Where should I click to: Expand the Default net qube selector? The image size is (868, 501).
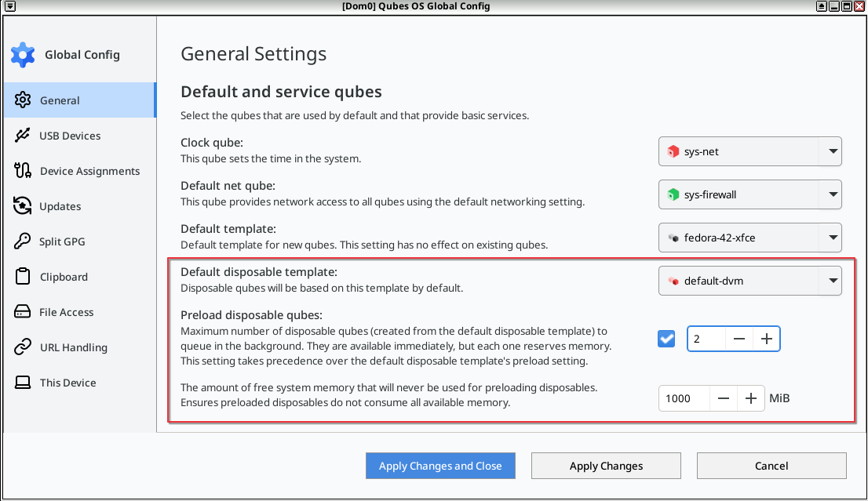[x=833, y=194]
